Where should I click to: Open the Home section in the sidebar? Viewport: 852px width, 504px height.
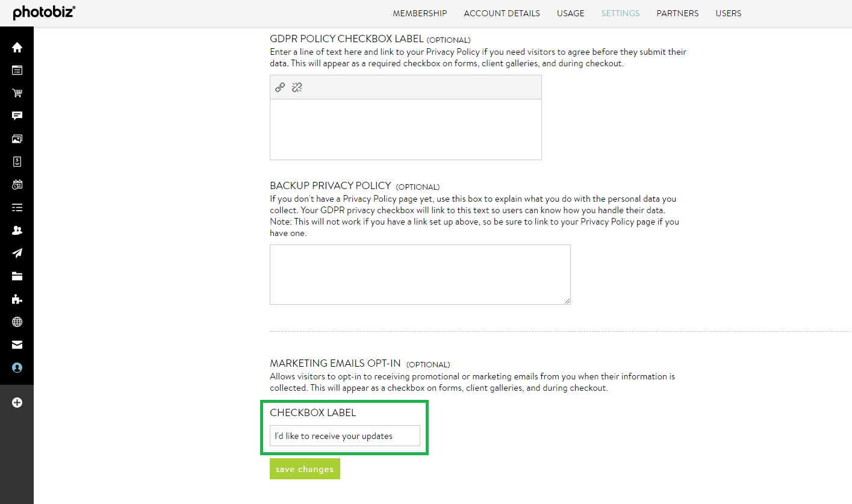[16, 46]
